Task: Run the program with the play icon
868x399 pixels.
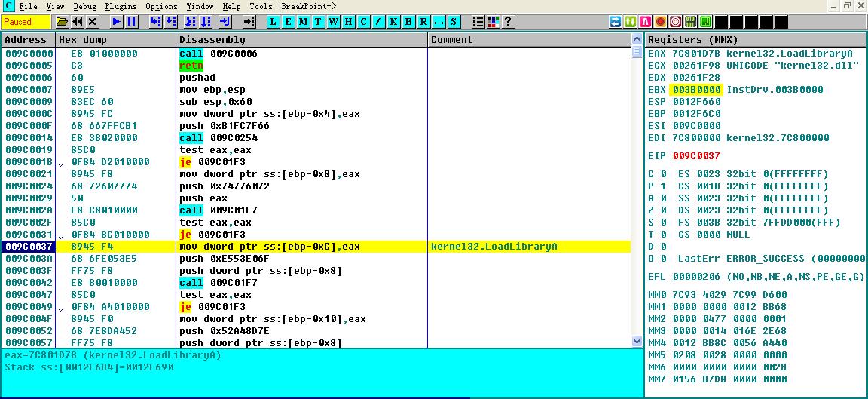Action: (x=116, y=22)
